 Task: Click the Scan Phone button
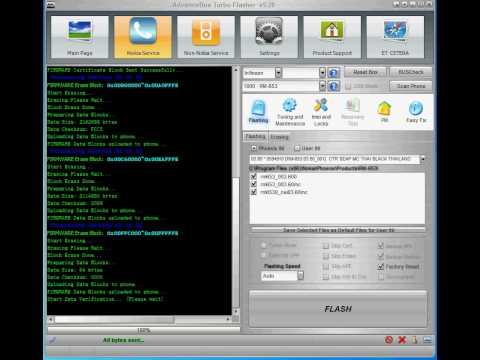click(411, 86)
